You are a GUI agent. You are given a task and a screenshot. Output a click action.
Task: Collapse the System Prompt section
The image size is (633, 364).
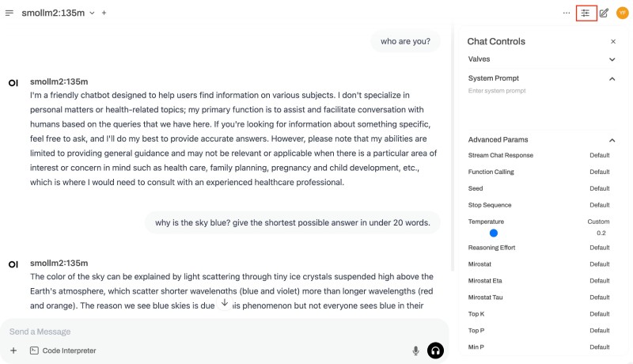(612, 78)
